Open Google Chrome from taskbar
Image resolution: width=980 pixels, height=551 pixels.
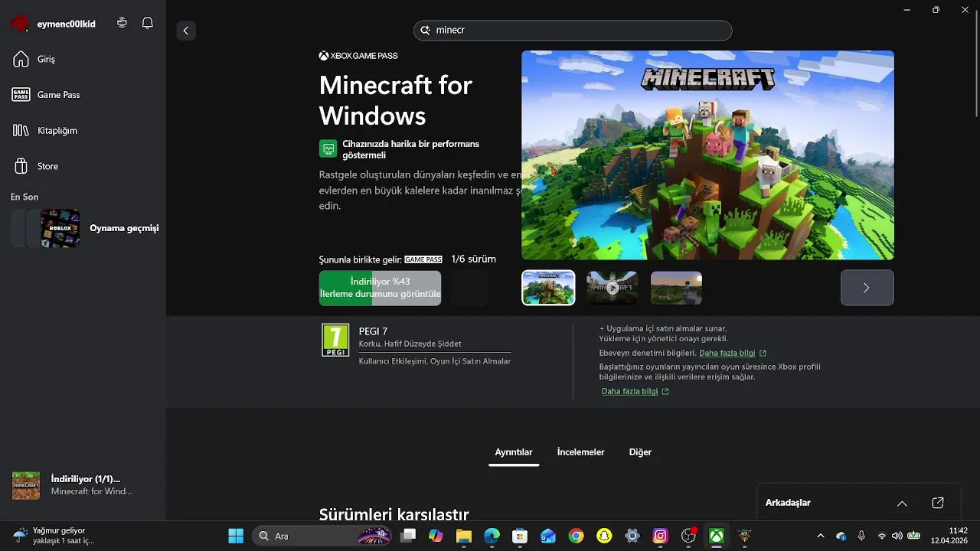click(576, 536)
